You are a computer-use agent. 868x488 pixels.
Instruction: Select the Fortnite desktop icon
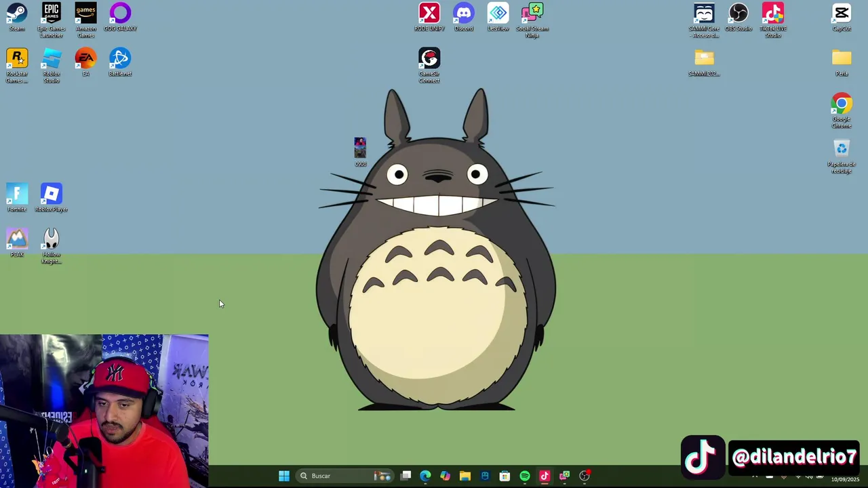[17, 198]
